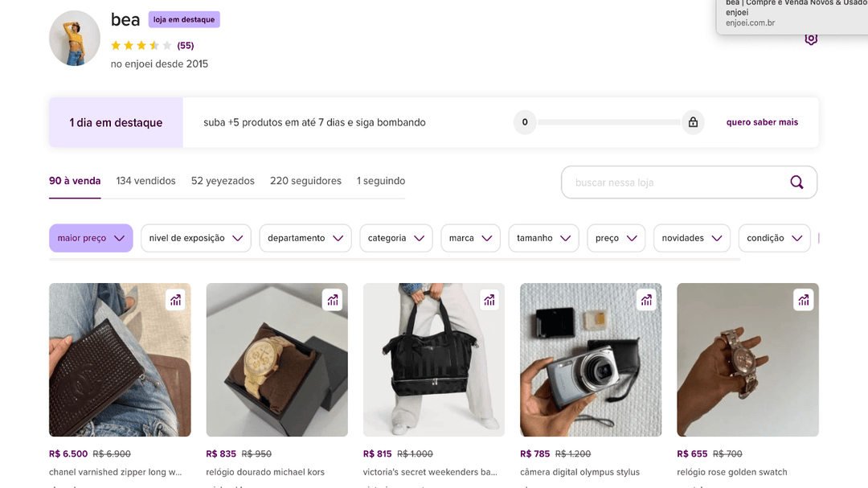Click boost icon on Michael Kors watch

333,300
